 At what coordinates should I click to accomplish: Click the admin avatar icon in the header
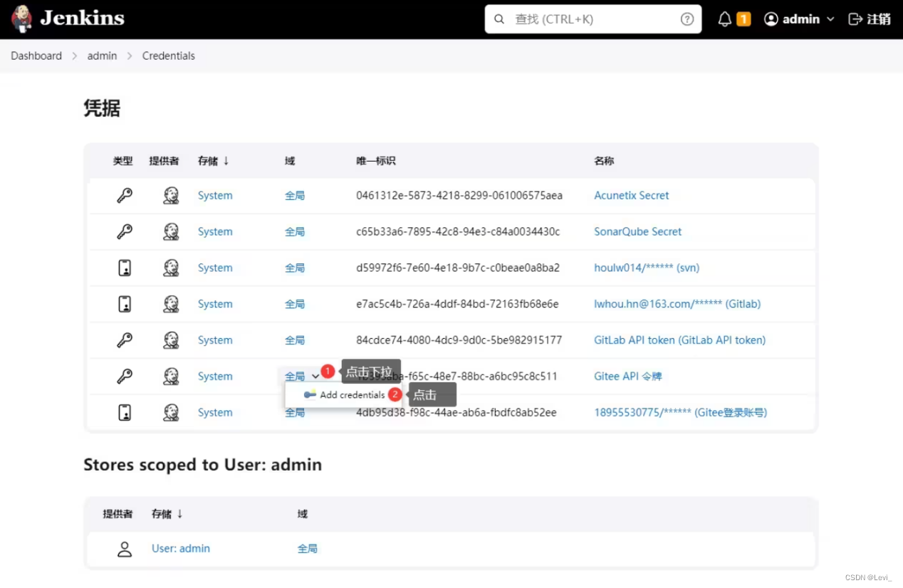[771, 19]
